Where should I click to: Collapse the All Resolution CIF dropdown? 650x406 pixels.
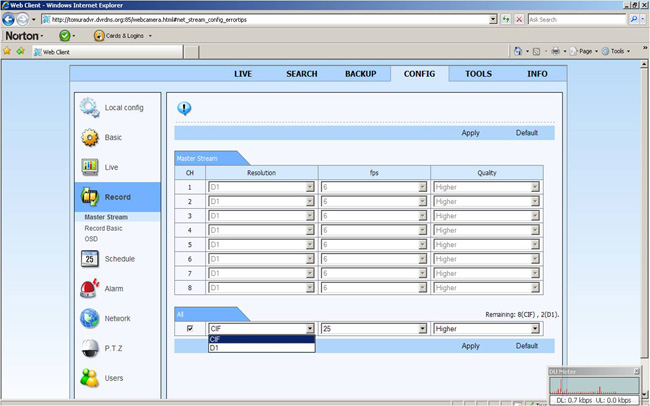pos(310,329)
